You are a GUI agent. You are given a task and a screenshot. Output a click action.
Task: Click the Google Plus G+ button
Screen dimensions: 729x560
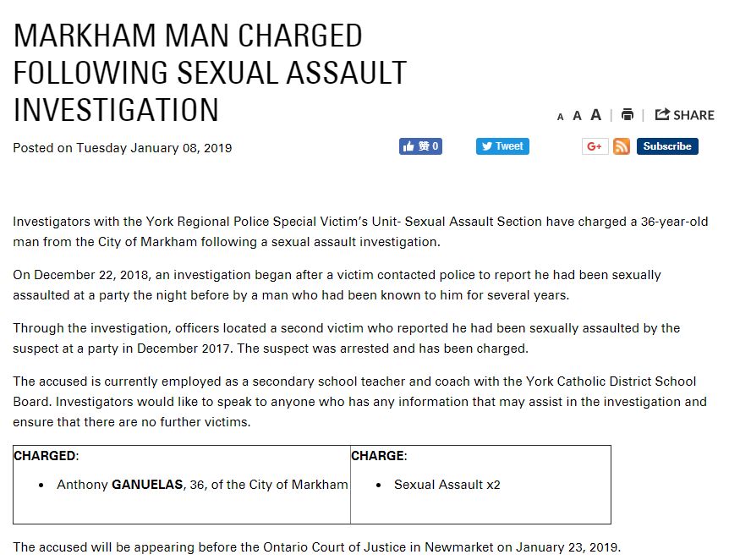coord(595,146)
